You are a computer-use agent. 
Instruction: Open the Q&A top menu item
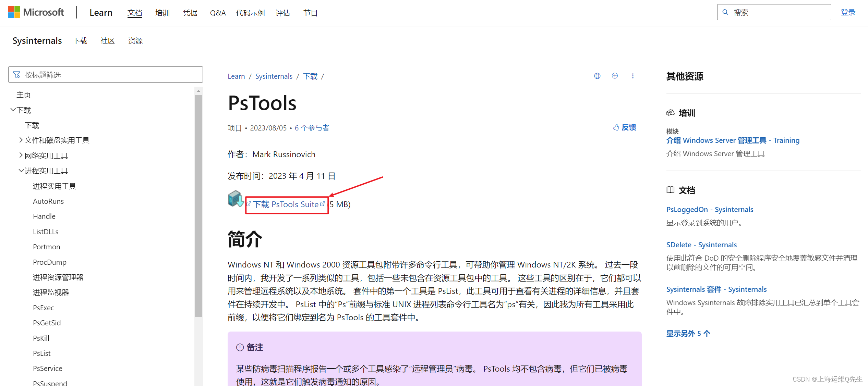218,13
